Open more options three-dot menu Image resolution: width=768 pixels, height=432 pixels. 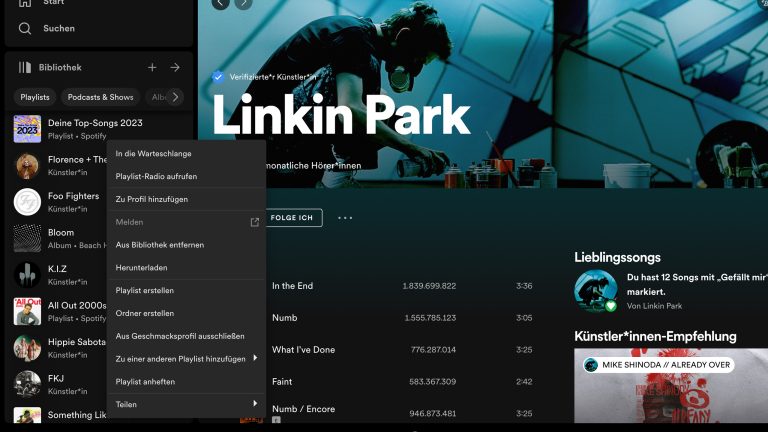345,218
